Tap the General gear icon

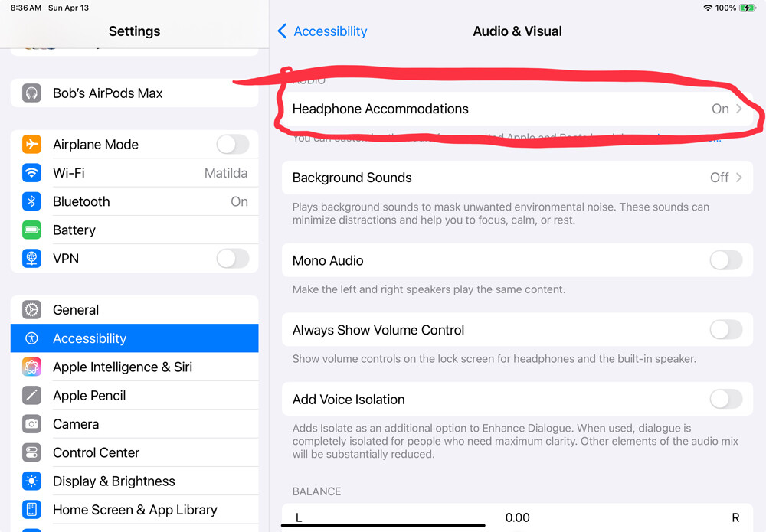pyautogui.click(x=31, y=310)
